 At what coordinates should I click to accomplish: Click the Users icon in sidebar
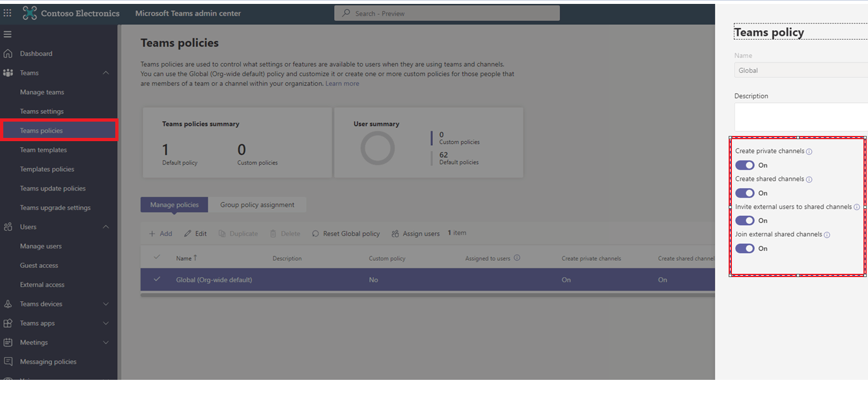click(x=8, y=227)
